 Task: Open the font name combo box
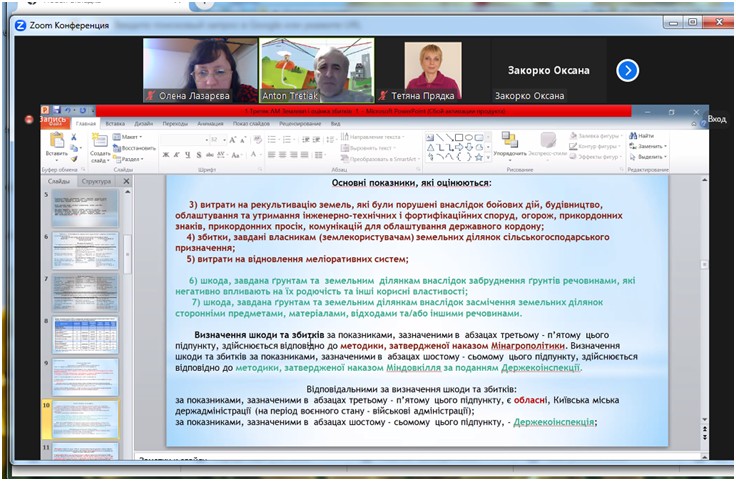click(184, 140)
